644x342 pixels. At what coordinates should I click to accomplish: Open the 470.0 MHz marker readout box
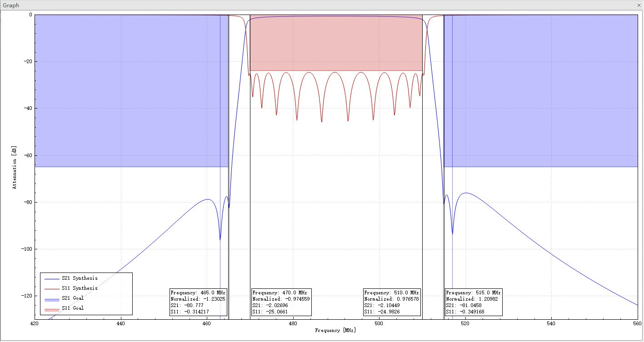pos(282,301)
